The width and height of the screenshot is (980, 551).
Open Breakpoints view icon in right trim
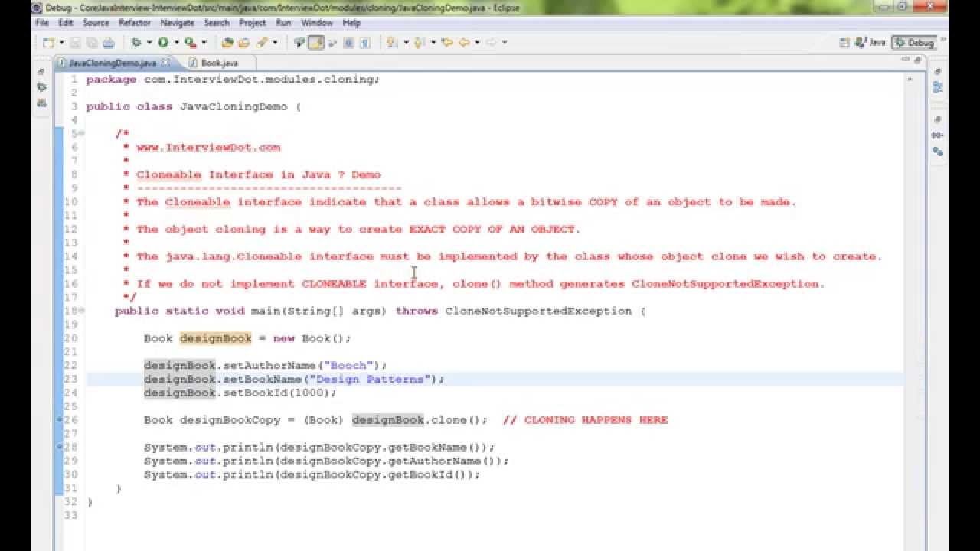pyautogui.click(x=938, y=152)
